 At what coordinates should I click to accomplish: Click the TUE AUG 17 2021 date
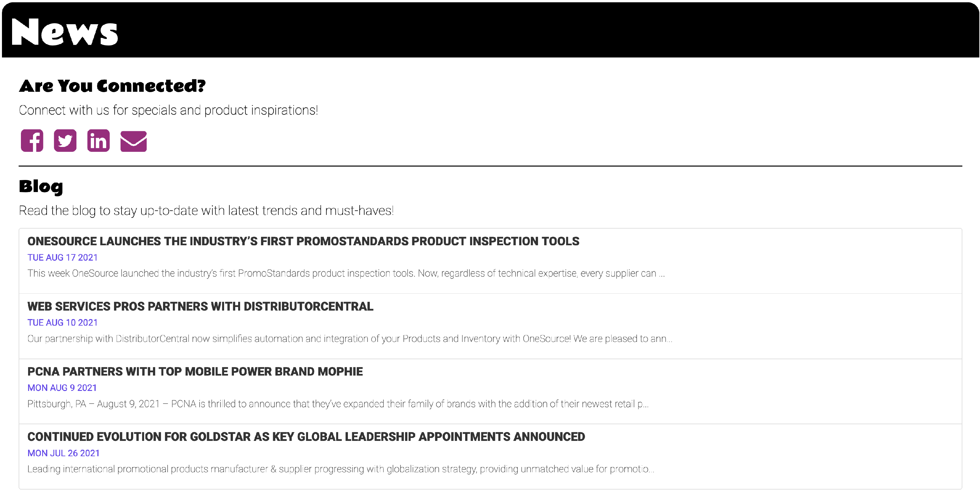click(62, 257)
